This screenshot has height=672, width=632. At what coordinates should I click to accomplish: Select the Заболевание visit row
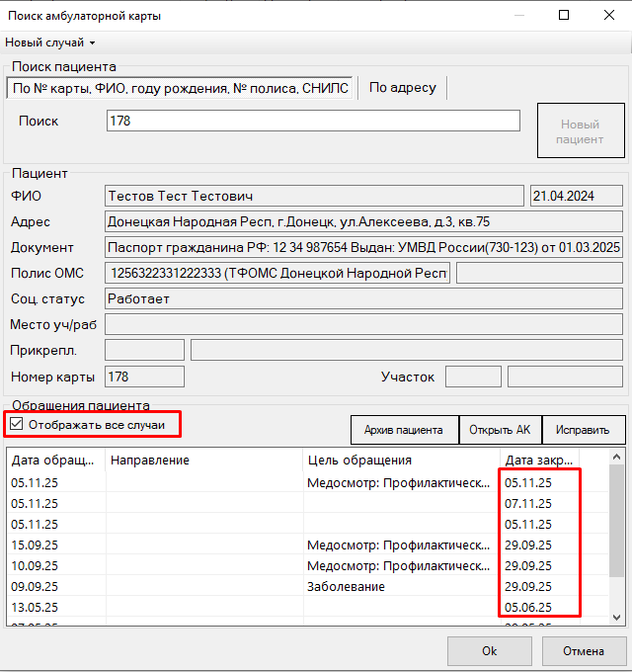[x=308, y=586]
